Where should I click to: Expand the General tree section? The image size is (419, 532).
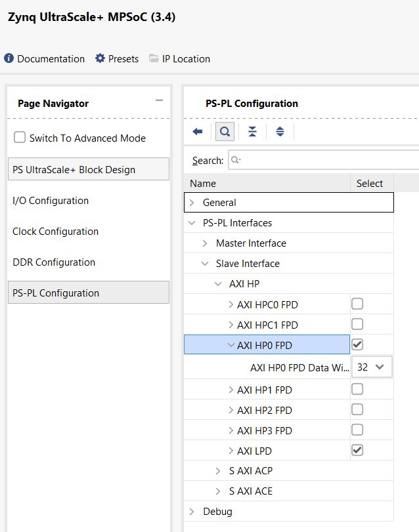click(192, 203)
